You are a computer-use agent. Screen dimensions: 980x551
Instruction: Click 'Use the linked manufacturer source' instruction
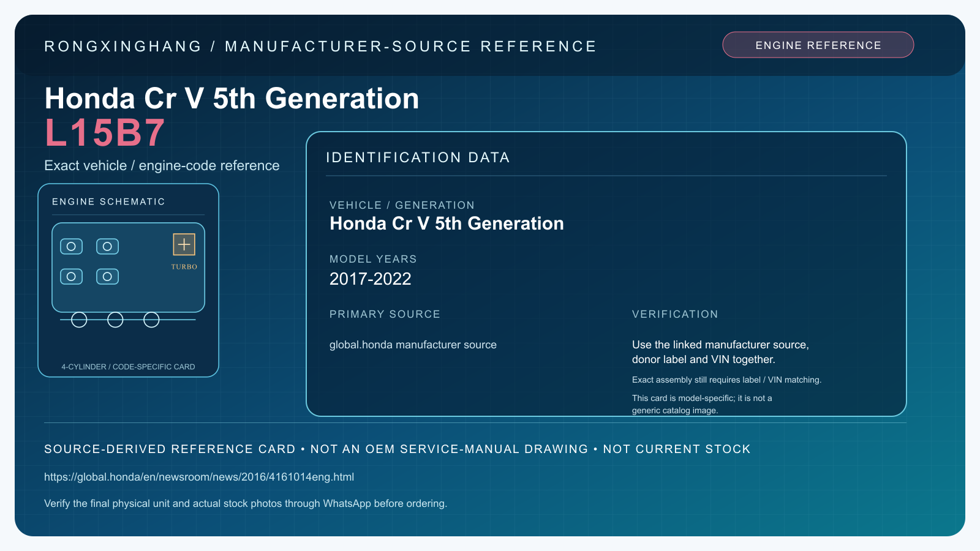[720, 352]
